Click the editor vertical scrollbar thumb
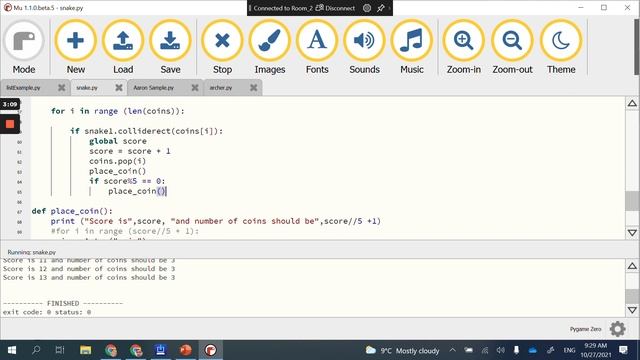This screenshot has width=640, height=360. pyautogui.click(x=632, y=201)
